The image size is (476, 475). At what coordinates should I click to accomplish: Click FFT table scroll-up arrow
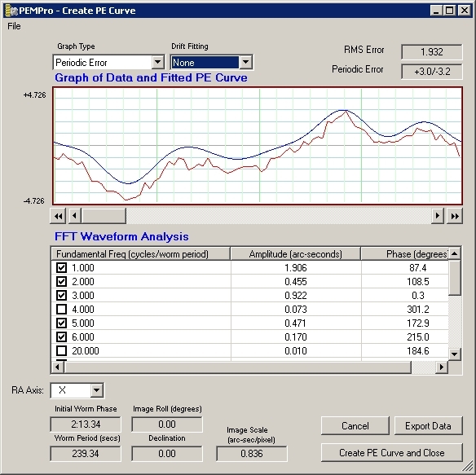[x=455, y=253]
